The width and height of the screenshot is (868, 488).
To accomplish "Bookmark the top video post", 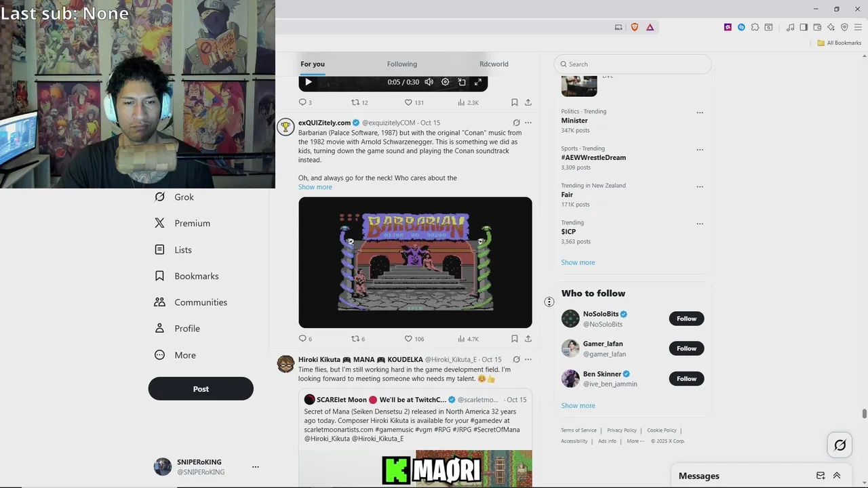I will (514, 102).
